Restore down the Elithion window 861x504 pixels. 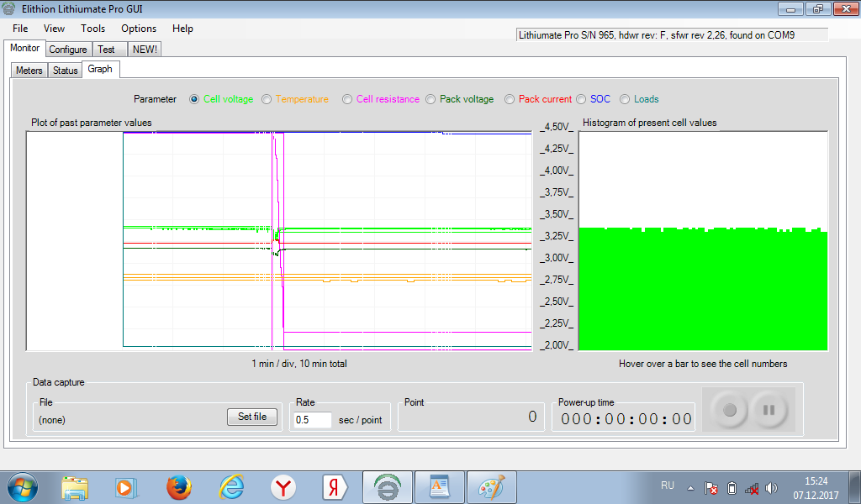click(x=818, y=8)
